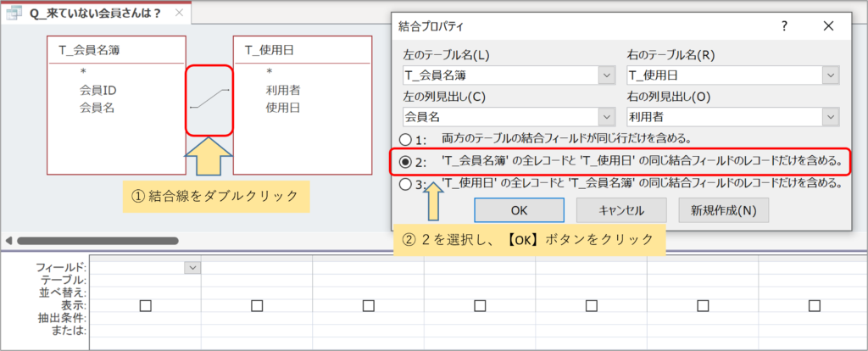The width and height of the screenshot is (868, 351).
Task: Click the キャンセル button
Action: 620,209
